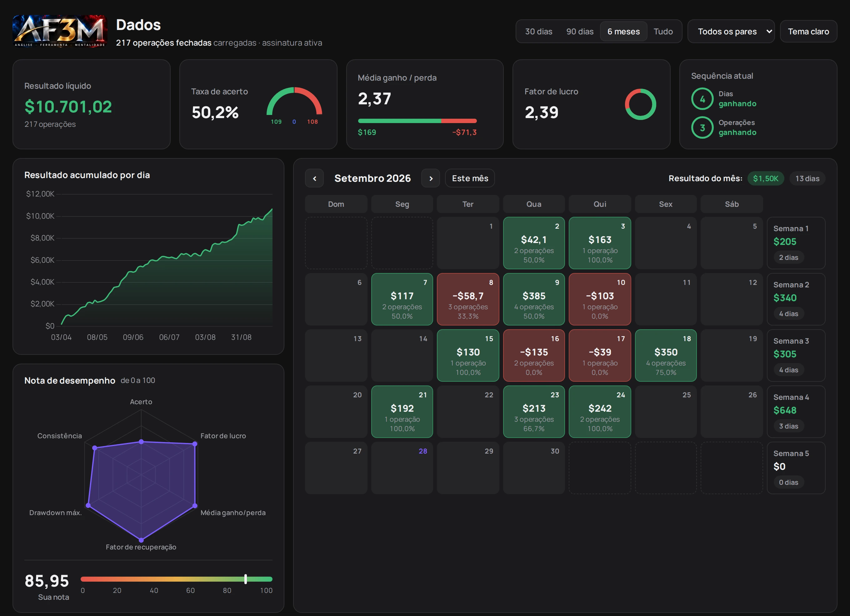Open day 10 cell showing -$103
Image resolution: width=850 pixels, height=616 pixels.
(x=600, y=299)
